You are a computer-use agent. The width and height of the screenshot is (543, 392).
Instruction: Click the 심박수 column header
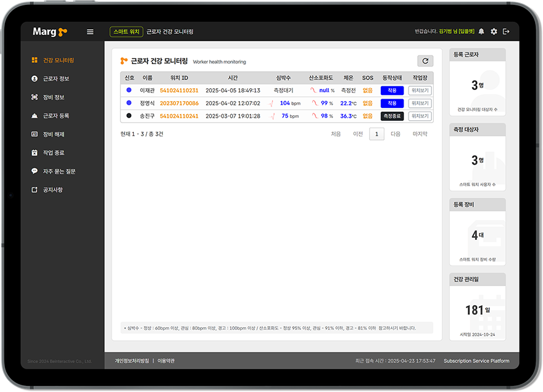tap(283, 78)
